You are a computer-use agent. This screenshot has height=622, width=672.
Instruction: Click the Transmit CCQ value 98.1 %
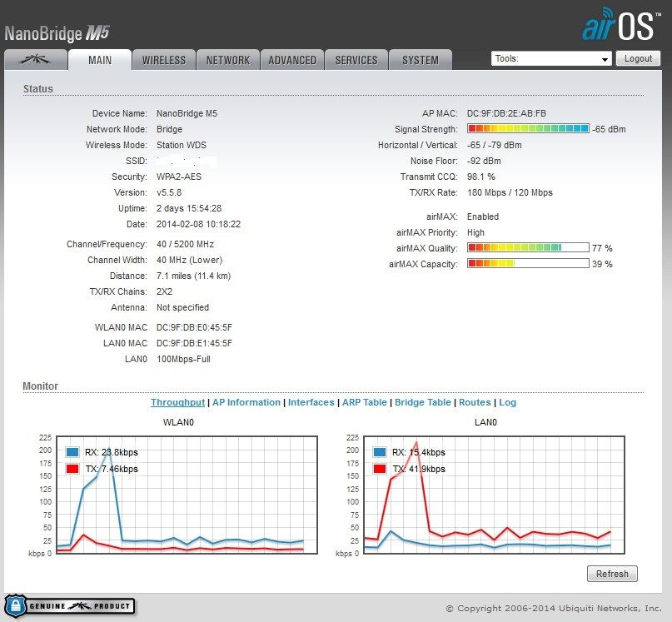[480, 177]
